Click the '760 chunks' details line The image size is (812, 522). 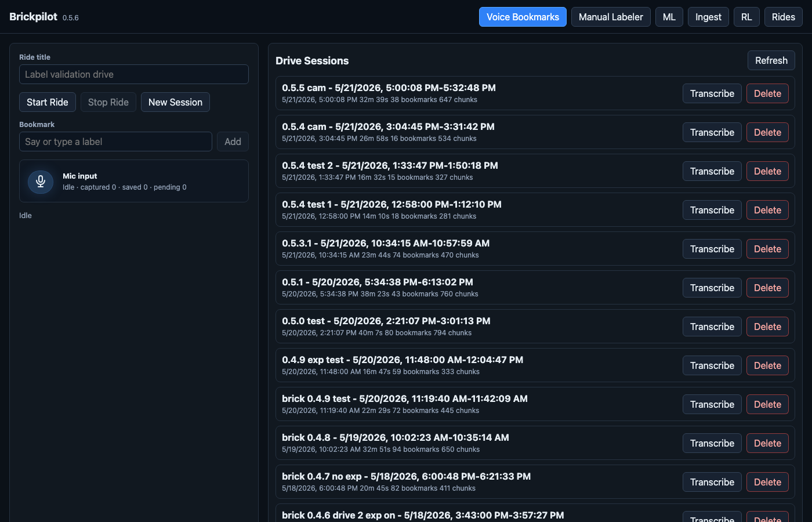click(x=380, y=294)
